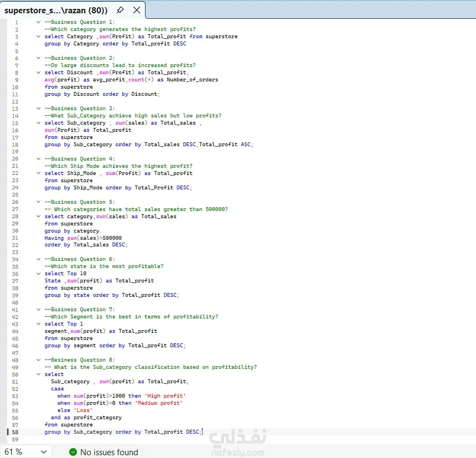
Task: Collapse the select Discount statement on line 8
Action: pyautogui.click(x=39, y=73)
